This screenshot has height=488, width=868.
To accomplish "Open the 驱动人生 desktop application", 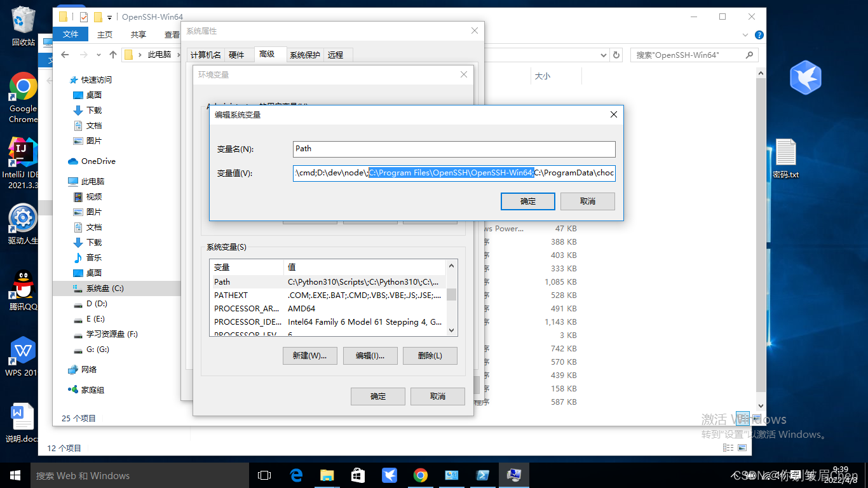I will point(22,218).
